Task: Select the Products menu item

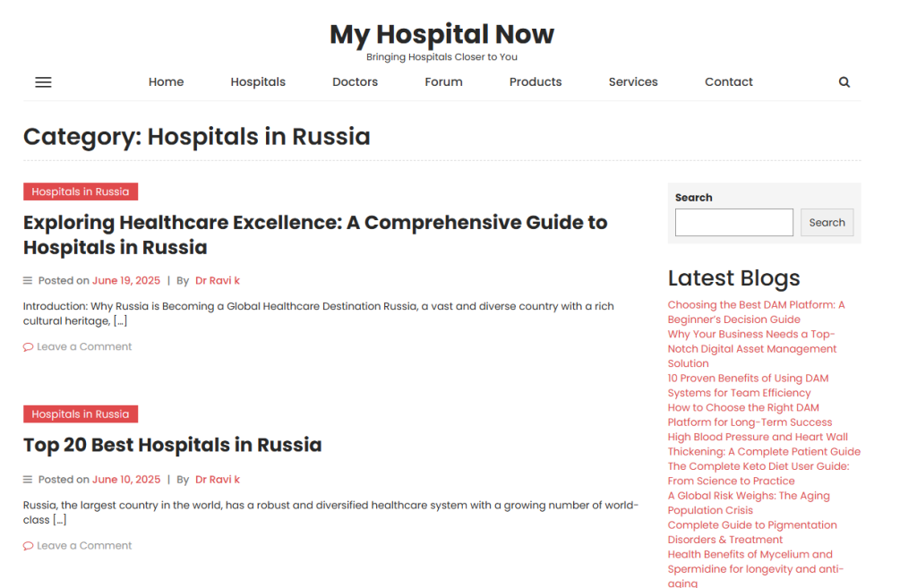Action: 536,81
